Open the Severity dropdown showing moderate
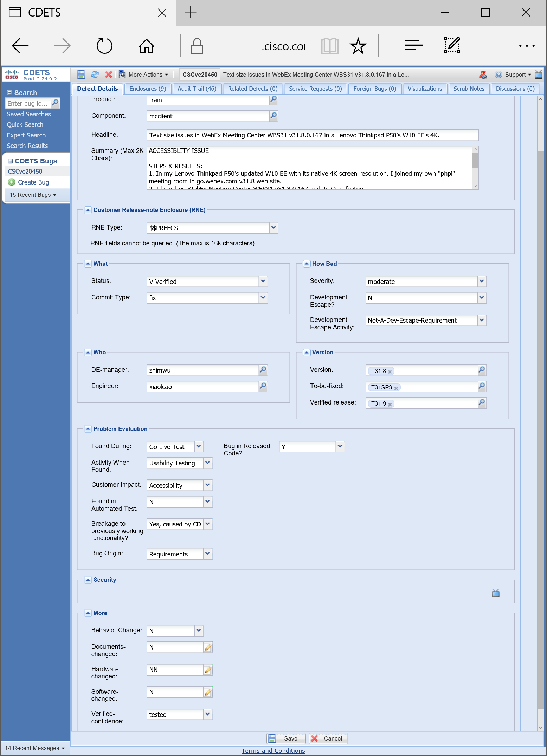Viewport: 547px width, 756px height. click(x=482, y=281)
